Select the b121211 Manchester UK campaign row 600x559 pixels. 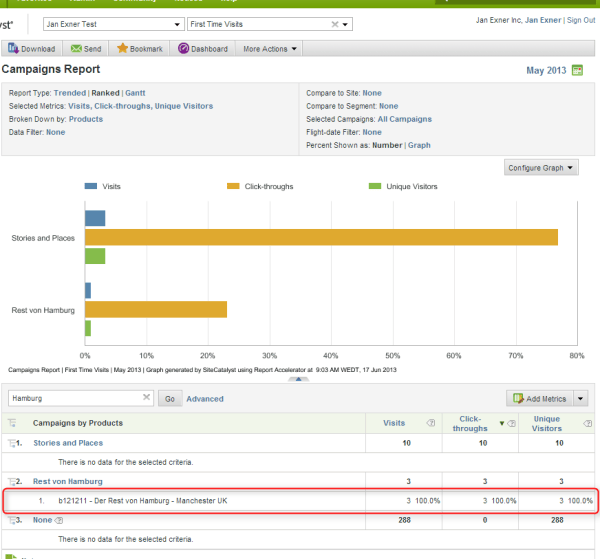click(x=300, y=500)
